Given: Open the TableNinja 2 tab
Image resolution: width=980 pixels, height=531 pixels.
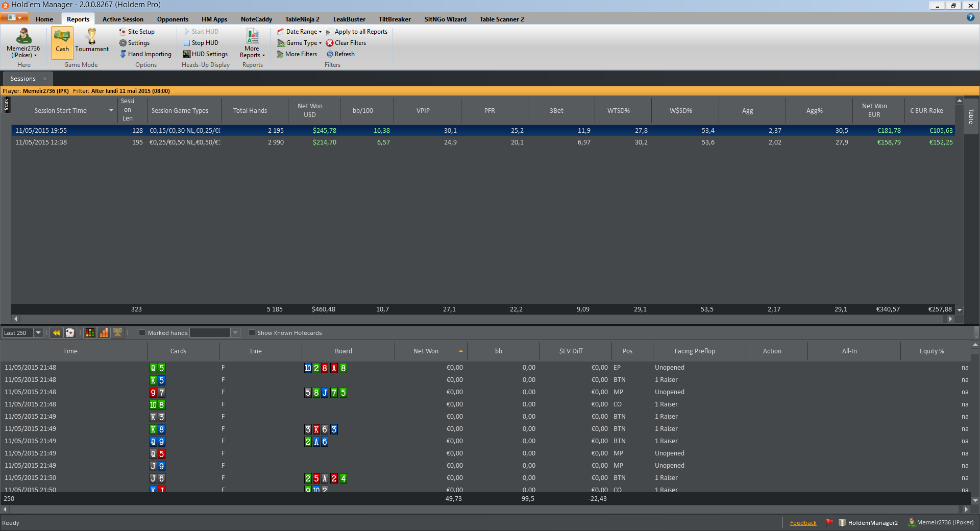Looking at the screenshot, I should [x=302, y=19].
